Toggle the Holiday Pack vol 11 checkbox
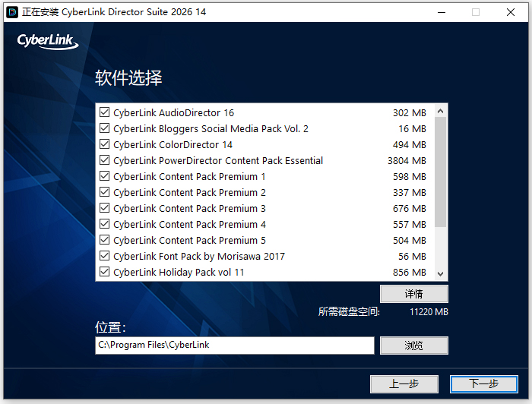Viewport: 532px width, 404px height. click(105, 272)
